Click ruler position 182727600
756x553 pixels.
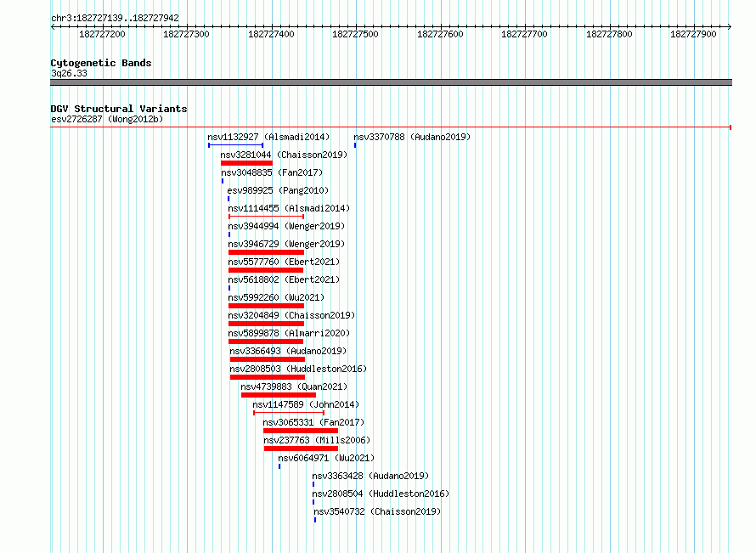[440, 34]
